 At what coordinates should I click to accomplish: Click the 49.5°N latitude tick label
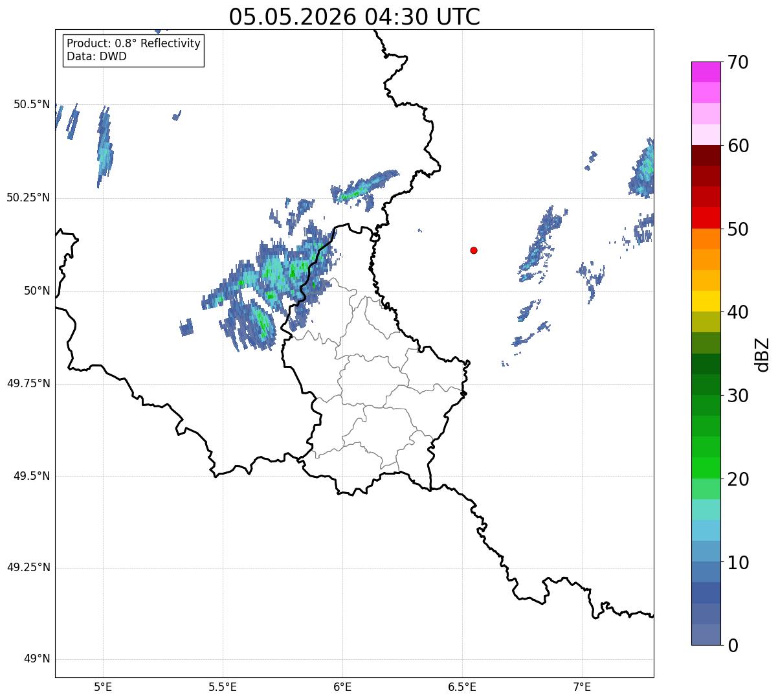31,476
